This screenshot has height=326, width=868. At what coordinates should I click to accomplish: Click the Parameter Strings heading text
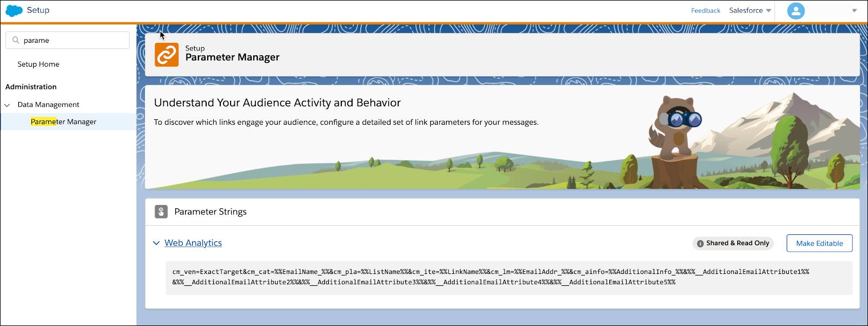pyautogui.click(x=210, y=212)
